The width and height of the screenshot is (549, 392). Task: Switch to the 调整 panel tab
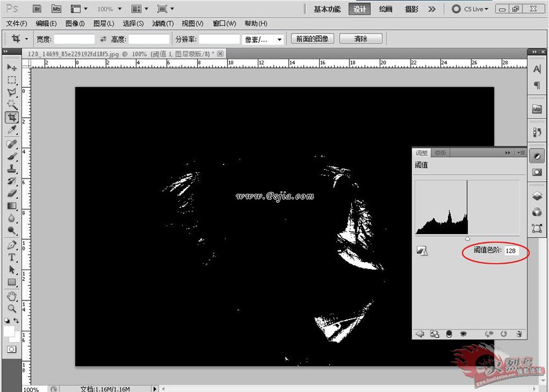[421, 153]
